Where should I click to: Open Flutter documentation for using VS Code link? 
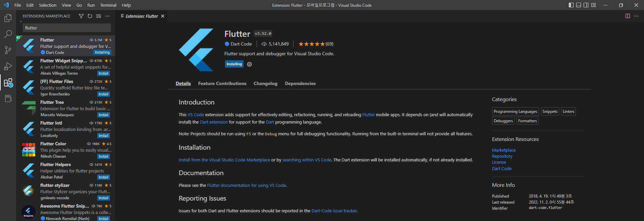point(247,185)
